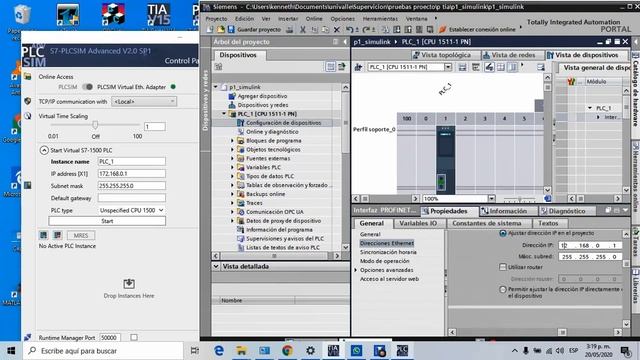Screen dimensions: 640x360
Task: Collapse Start Virtual S7-1500 PLC section
Action: coord(44,150)
